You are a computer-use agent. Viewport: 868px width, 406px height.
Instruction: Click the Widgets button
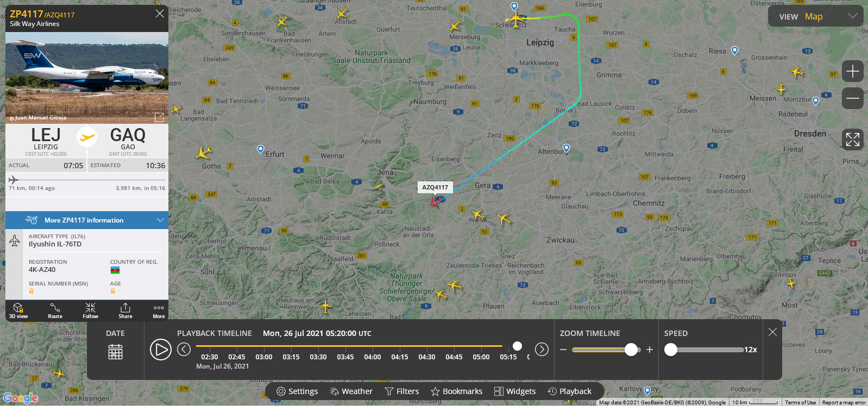coord(515,391)
